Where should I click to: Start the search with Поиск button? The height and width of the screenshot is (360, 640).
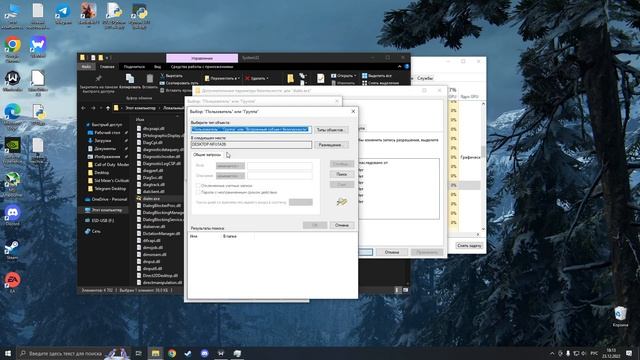point(342,174)
